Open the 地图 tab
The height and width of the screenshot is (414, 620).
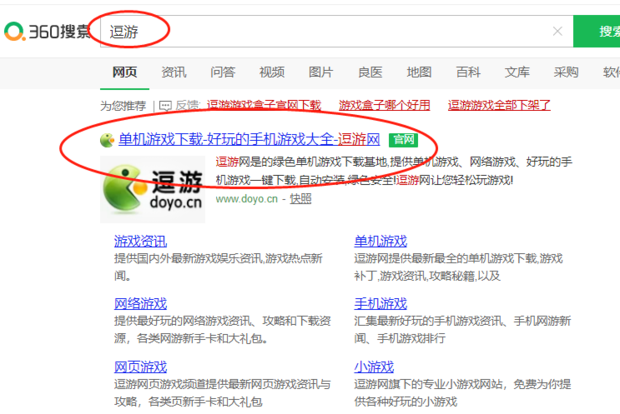click(x=419, y=72)
